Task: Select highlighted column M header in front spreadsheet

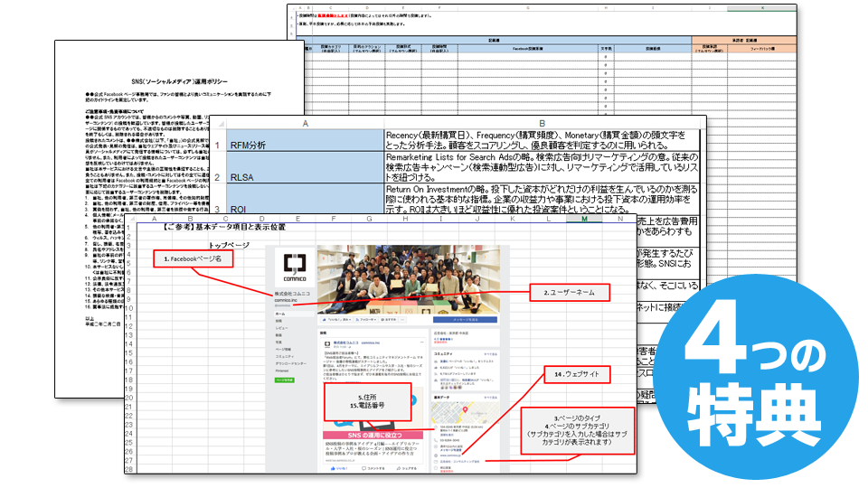Action: coord(584,219)
